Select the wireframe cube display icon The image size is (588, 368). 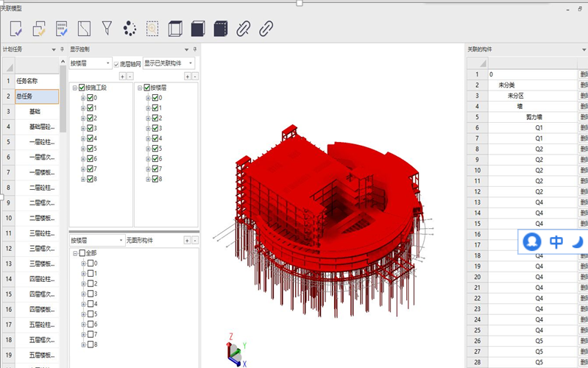[175, 29]
